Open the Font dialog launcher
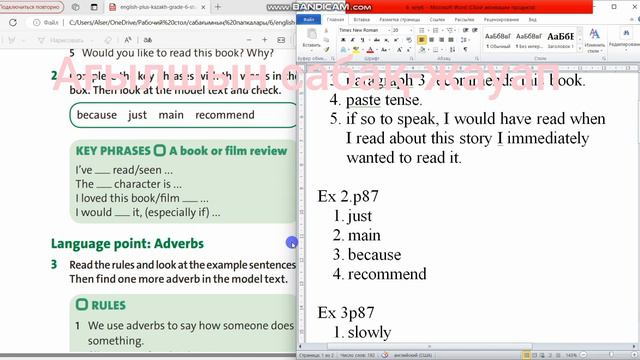This screenshot has height=360, width=640. [x=411, y=59]
